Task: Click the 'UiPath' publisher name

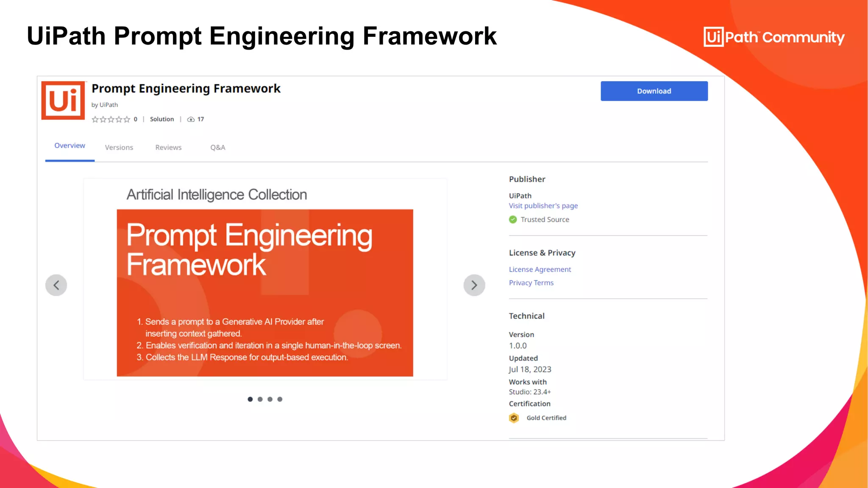Action: pyautogui.click(x=520, y=196)
